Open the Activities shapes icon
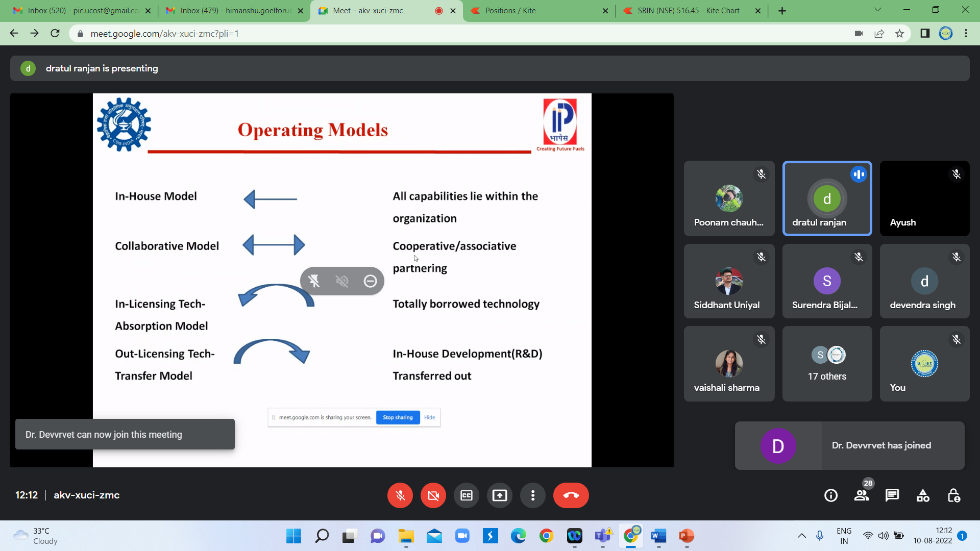The image size is (980, 551). pyautogui.click(x=923, y=495)
